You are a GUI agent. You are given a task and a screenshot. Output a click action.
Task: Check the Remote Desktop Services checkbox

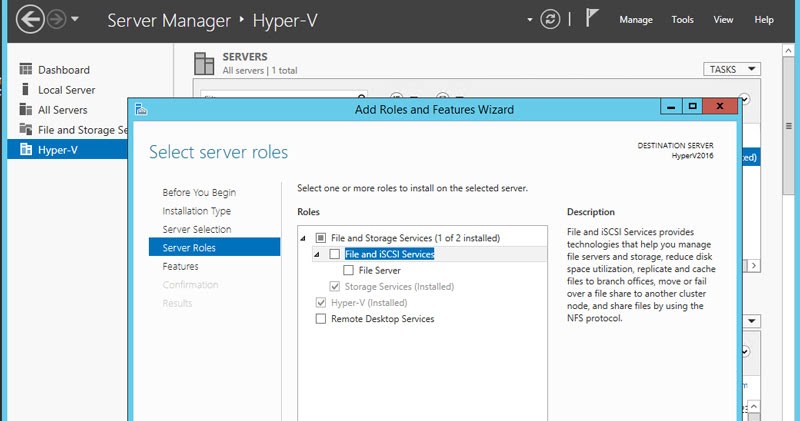[x=320, y=319]
